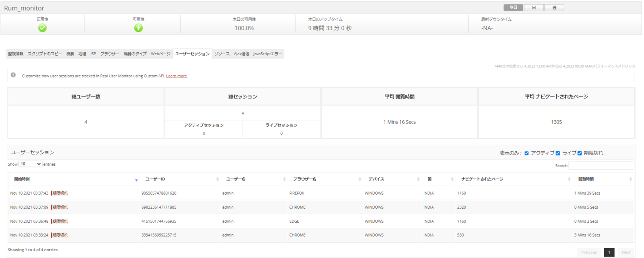Disable the 期限切れ filter checkbox

point(579,153)
